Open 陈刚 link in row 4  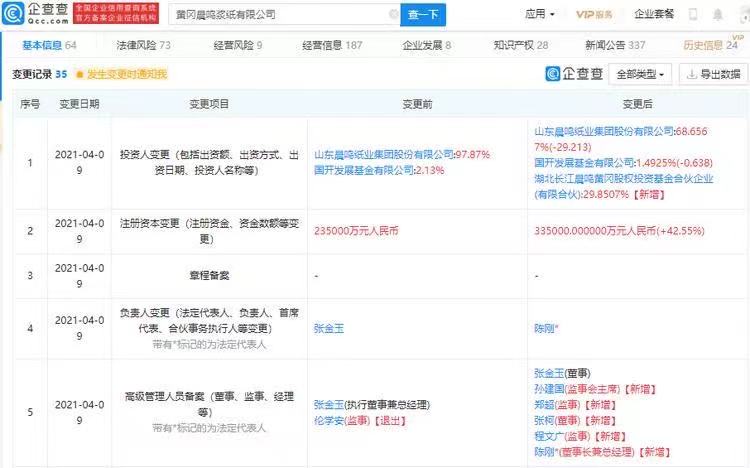(x=546, y=329)
